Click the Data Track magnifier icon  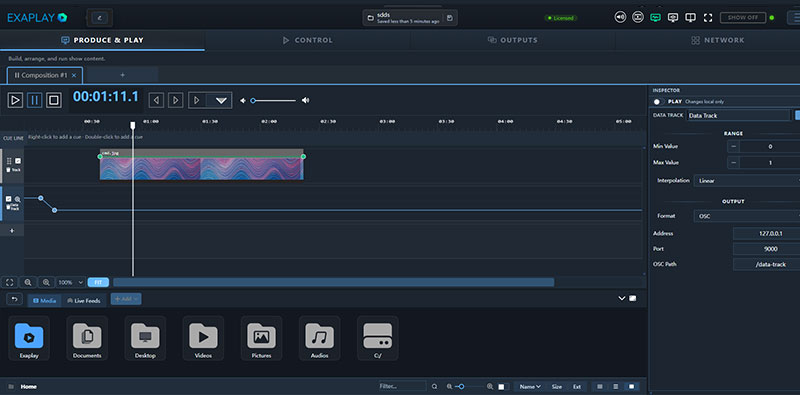click(17, 200)
